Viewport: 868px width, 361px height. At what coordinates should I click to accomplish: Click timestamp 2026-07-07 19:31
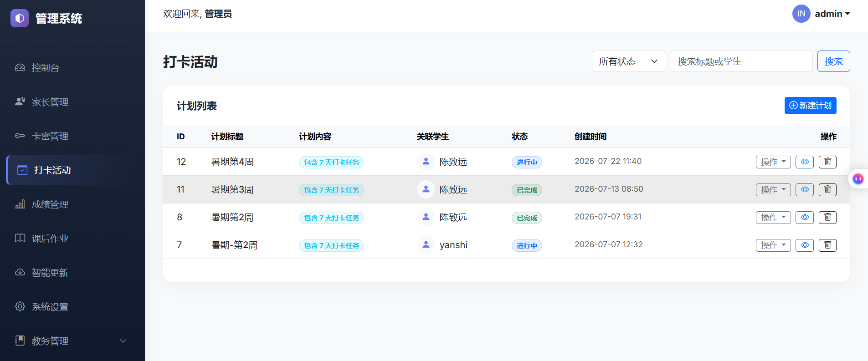coord(608,217)
